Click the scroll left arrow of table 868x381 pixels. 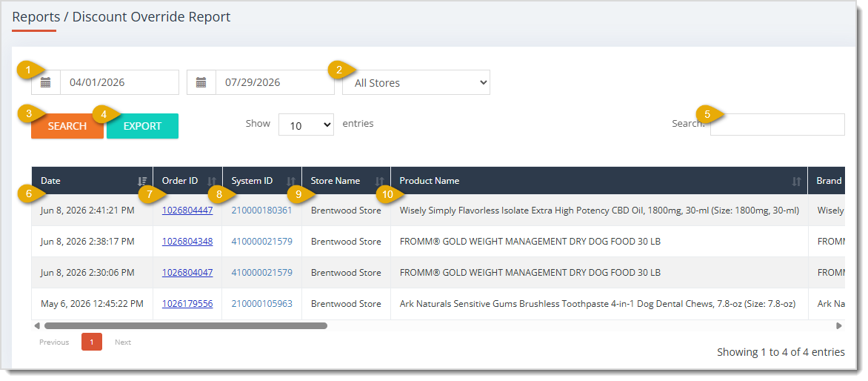(37, 326)
